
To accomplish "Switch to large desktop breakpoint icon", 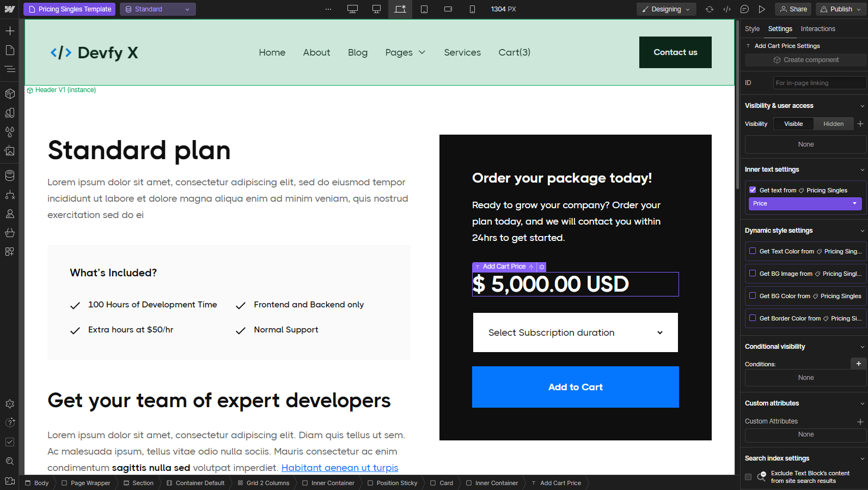I will [x=353, y=9].
